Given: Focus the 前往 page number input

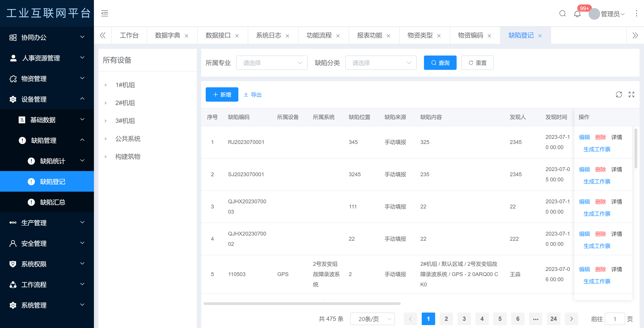Looking at the screenshot, I should [x=615, y=319].
